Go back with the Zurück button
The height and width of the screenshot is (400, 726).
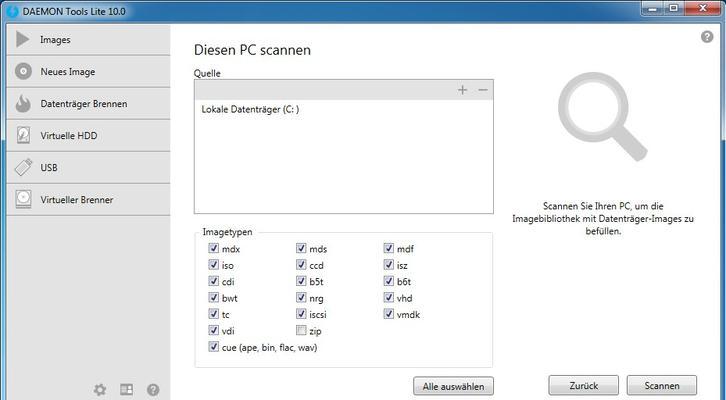click(x=583, y=385)
